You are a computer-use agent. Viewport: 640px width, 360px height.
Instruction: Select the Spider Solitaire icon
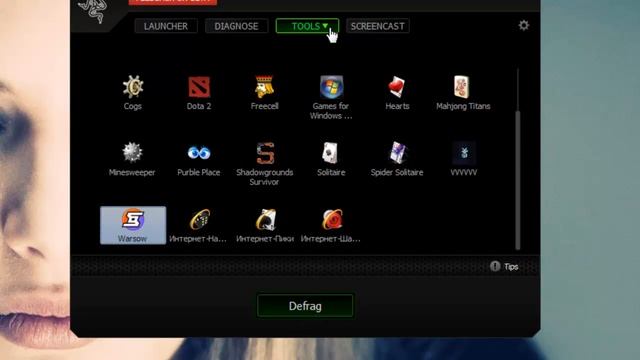click(397, 153)
